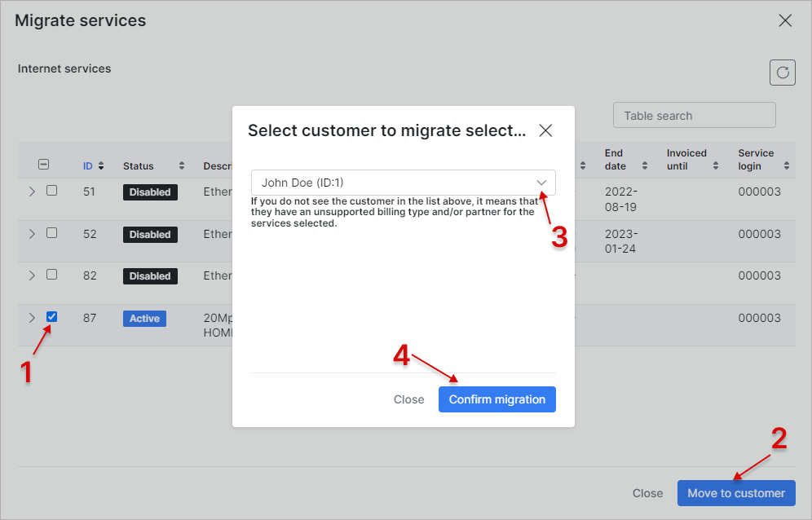This screenshot has height=520, width=812.
Task: Focus the Table search field
Action: click(x=695, y=116)
